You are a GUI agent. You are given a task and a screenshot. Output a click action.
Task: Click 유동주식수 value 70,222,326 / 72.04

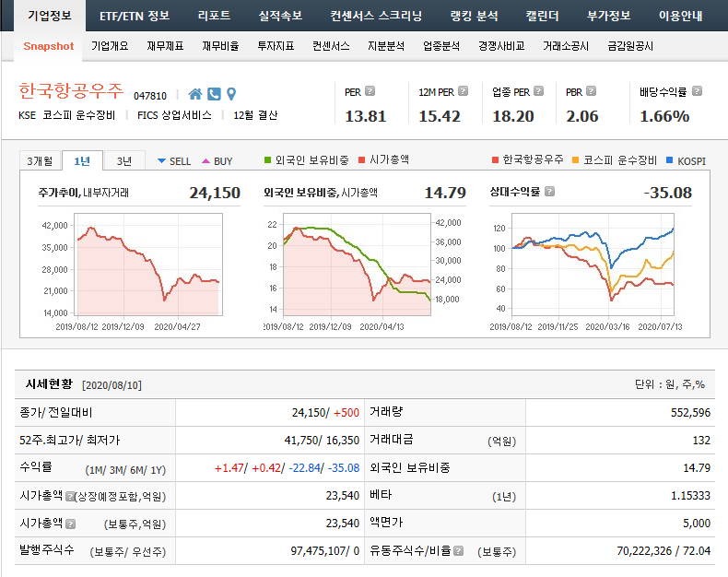pos(663,551)
